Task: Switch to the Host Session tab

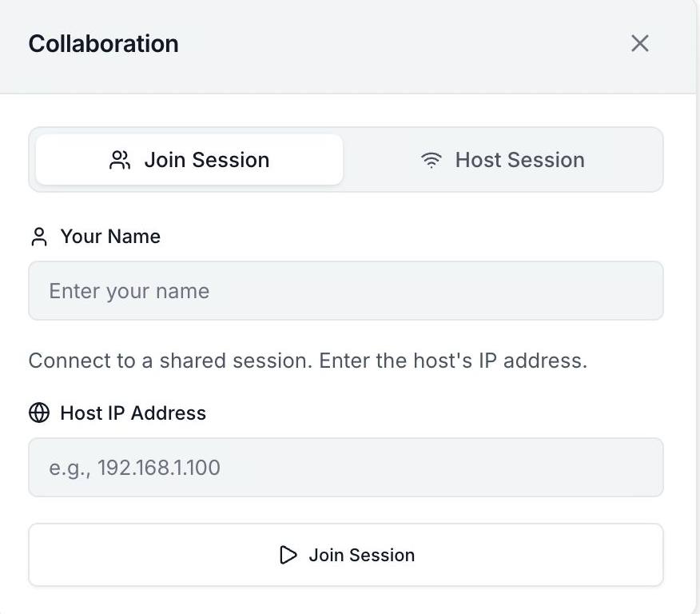Action: [503, 160]
